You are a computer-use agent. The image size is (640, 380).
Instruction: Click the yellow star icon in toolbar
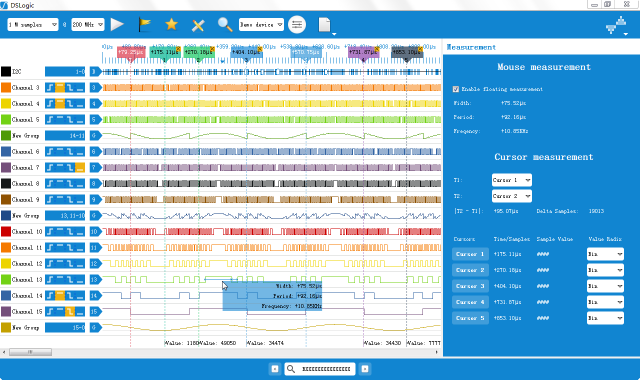pyautogui.click(x=171, y=24)
